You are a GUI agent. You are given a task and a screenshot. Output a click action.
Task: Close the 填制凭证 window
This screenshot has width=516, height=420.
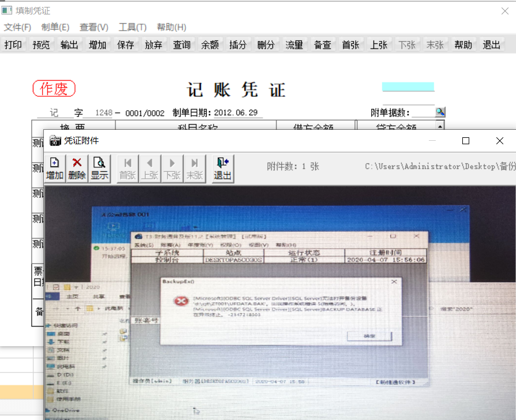505,11
